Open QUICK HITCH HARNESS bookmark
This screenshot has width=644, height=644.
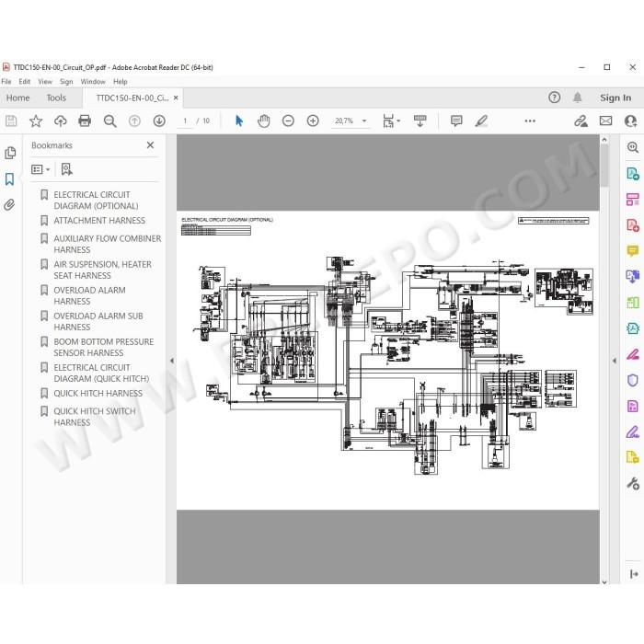pyautogui.click(x=98, y=394)
